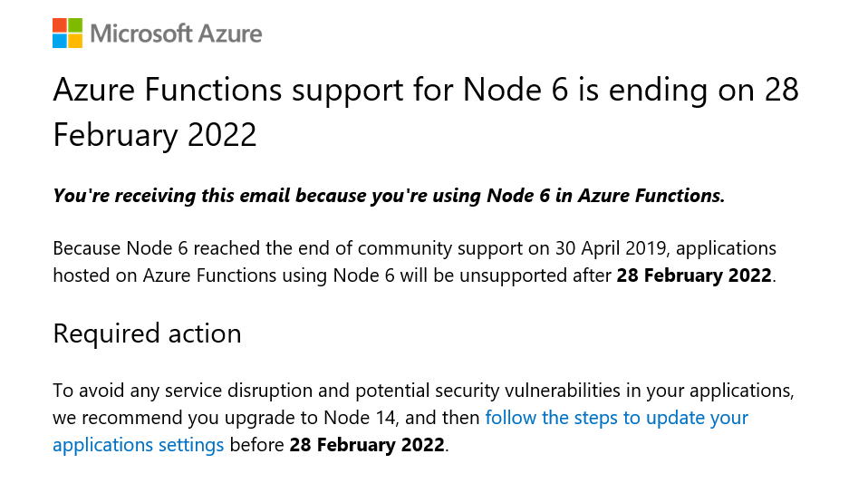Image resolution: width=868 pixels, height=483 pixels.
Task: Click the italic 'You're receiving this email' sentence
Action: click(x=389, y=196)
